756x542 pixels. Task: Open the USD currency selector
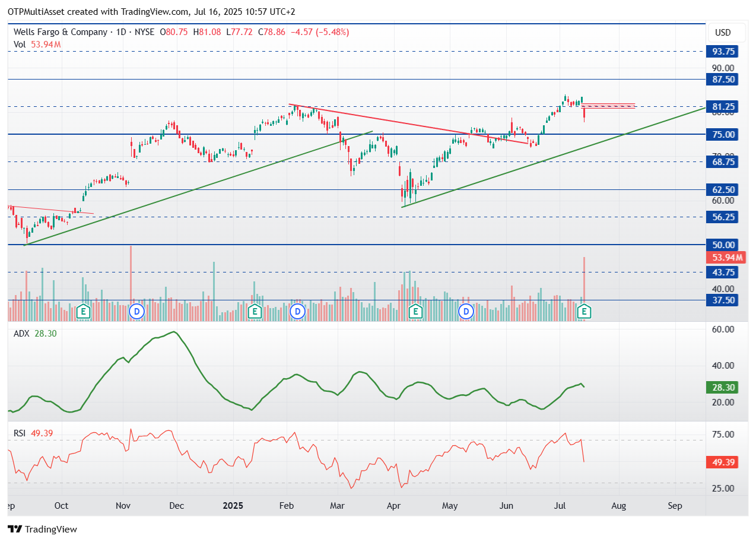(722, 33)
